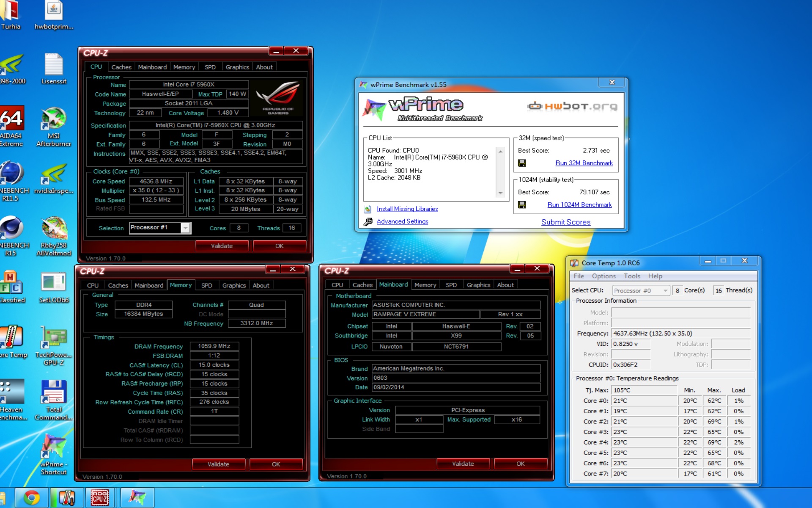Click scroll-up arrow in wPrime CPU List
This screenshot has width=812, height=508.
pos(500,151)
